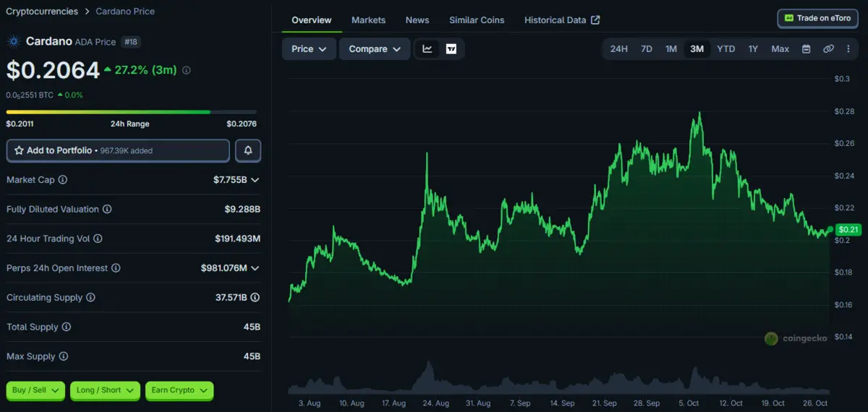This screenshot has width=868, height=412.
Task: Click info icon beside Fully Diluted Valuation
Action: click(107, 209)
